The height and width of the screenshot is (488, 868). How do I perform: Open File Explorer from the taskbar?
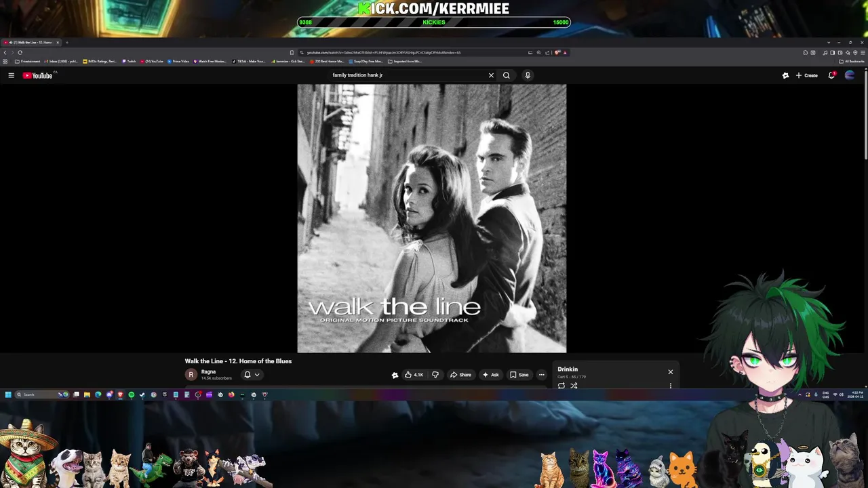coord(87,394)
